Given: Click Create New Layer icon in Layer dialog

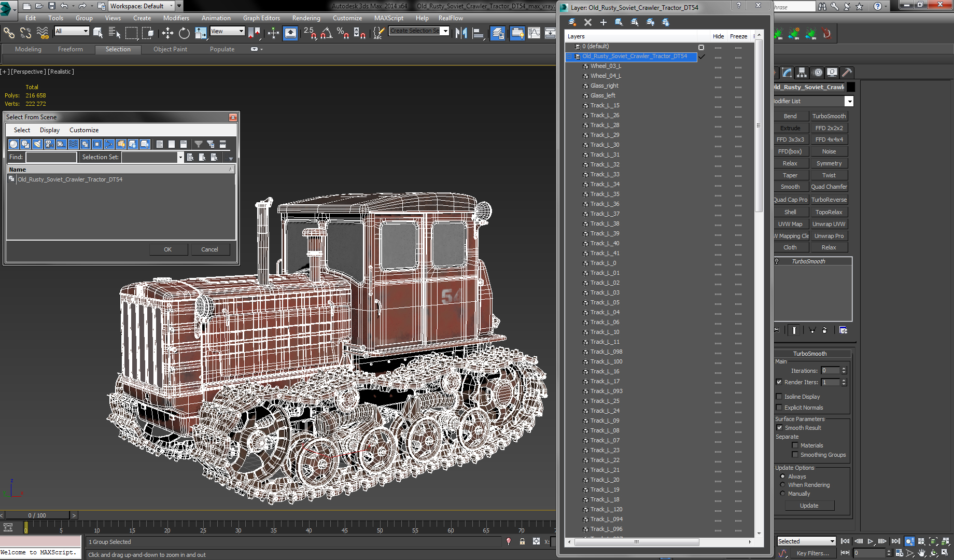Looking at the screenshot, I should (x=572, y=22).
